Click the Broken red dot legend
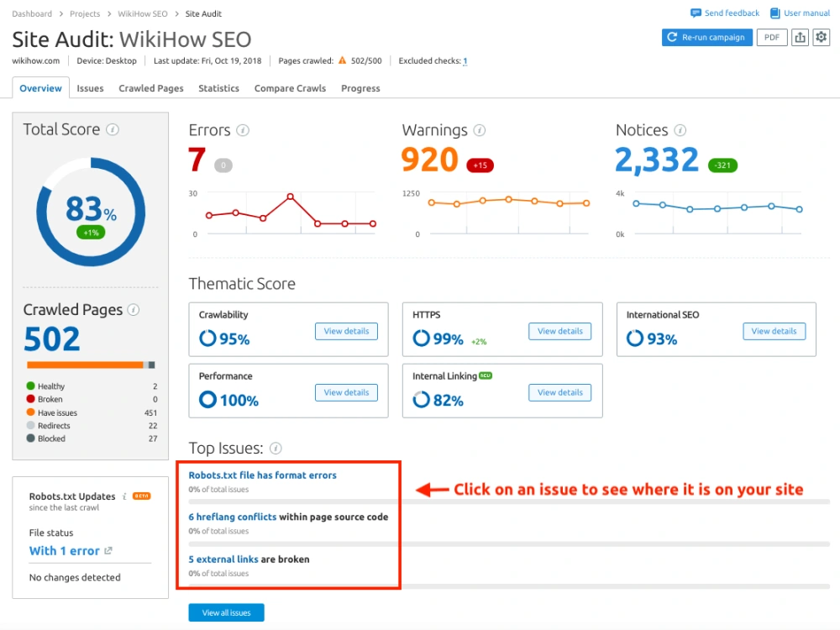The image size is (840, 630). [x=30, y=399]
